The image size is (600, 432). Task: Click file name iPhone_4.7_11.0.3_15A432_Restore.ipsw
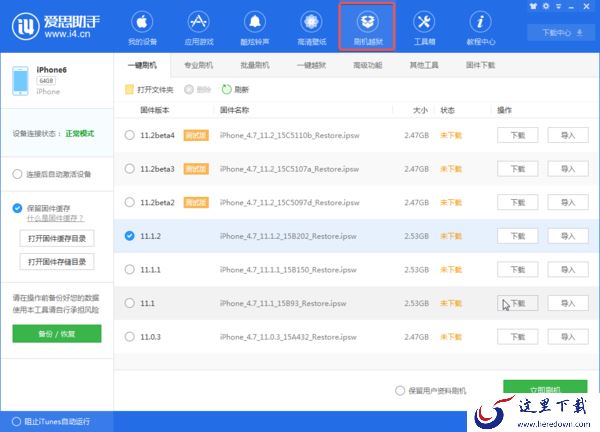[288, 337]
